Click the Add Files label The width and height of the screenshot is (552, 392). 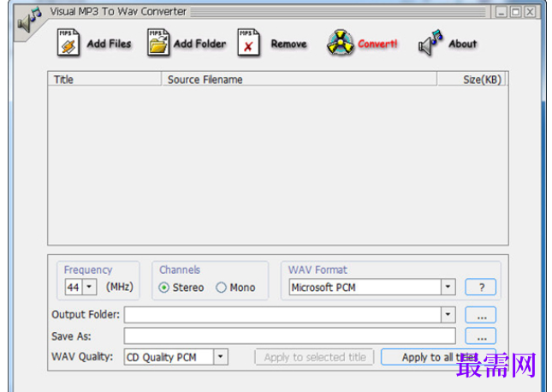[110, 44]
